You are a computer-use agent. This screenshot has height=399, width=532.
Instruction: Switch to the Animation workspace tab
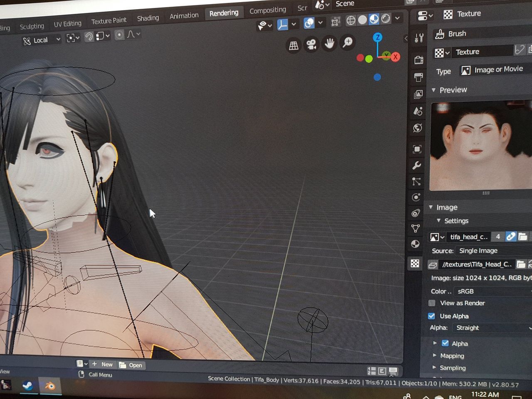click(x=184, y=15)
